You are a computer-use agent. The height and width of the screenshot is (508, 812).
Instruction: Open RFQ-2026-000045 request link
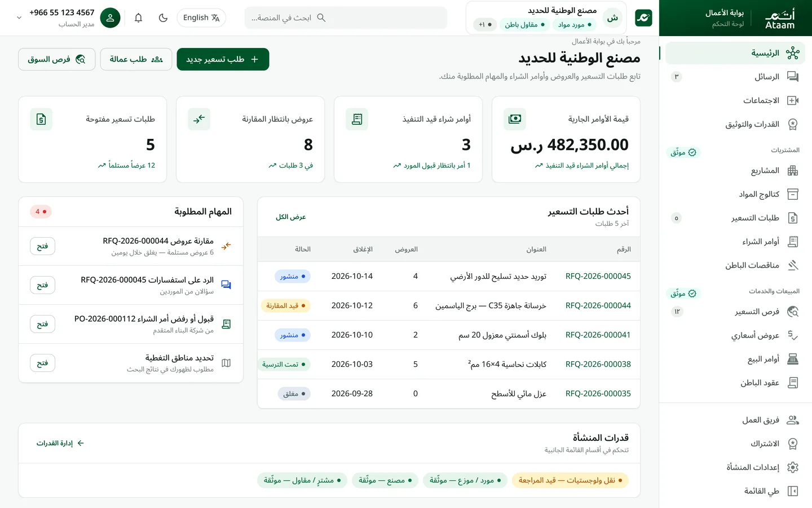[x=598, y=276]
